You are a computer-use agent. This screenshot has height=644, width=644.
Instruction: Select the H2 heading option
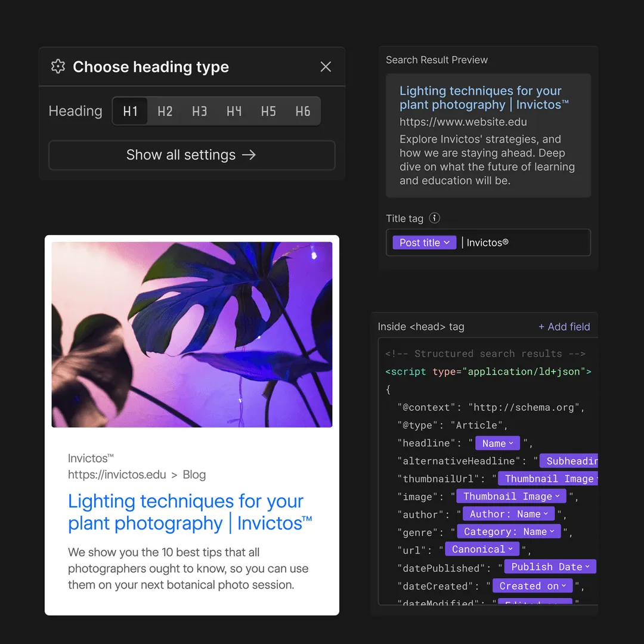[165, 111]
